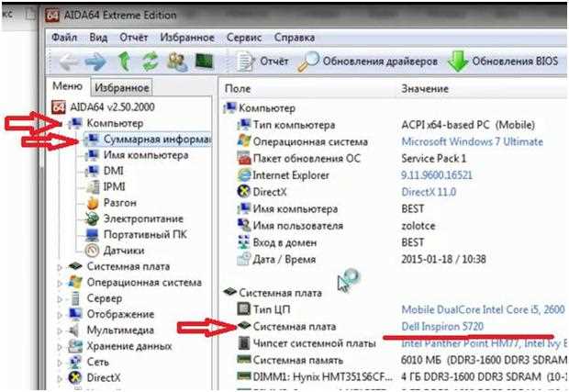
Task: Click the Мультимедиа speaker icon in tree
Action: pos(74,330)
